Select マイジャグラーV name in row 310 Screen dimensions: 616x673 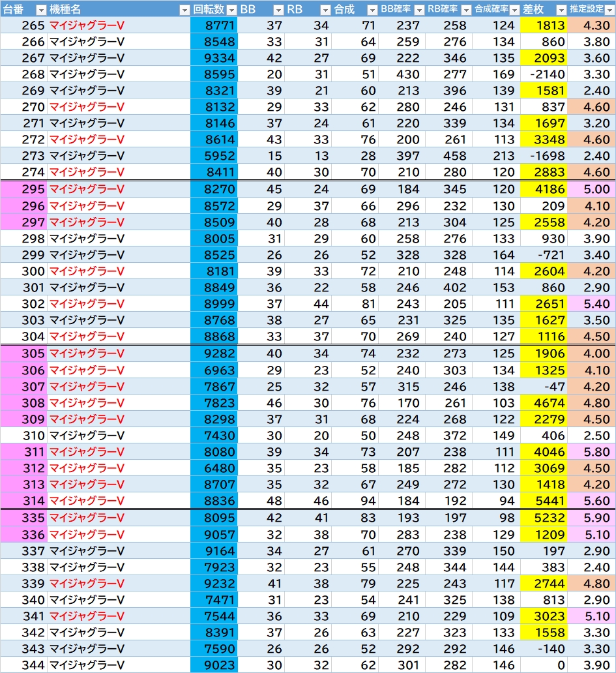coord(87,436)
